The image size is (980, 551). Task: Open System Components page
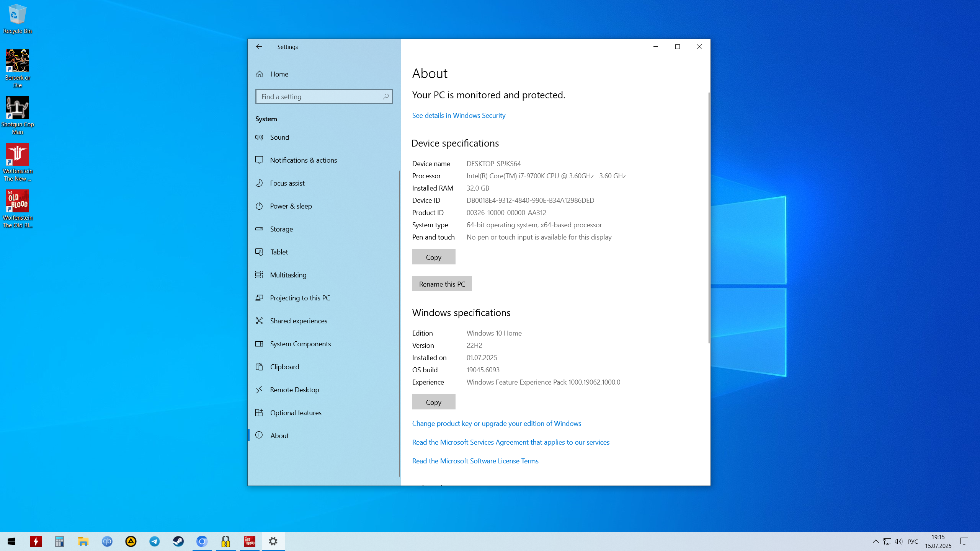coord(324,344)
